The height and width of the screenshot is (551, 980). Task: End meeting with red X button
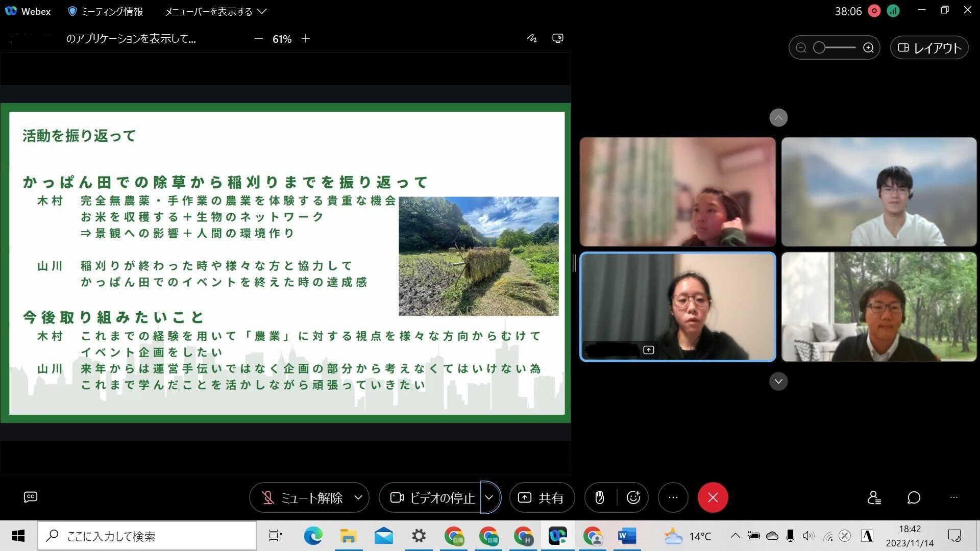[x=713, y=497]
